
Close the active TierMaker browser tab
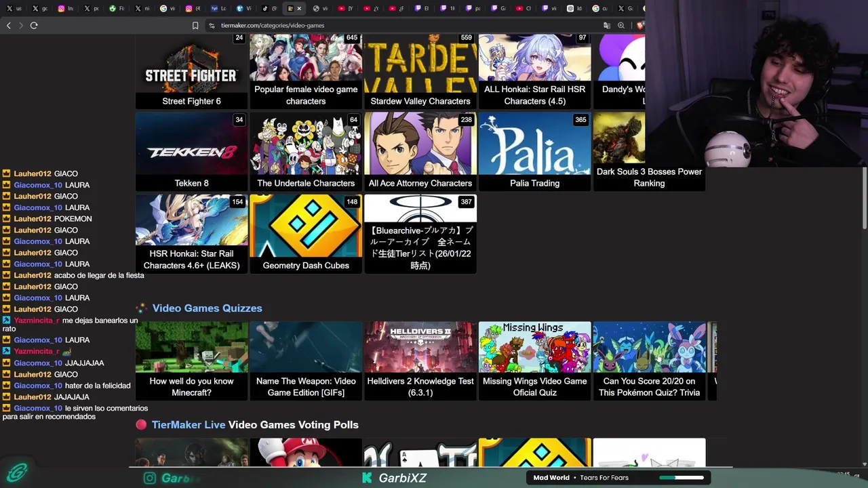(x=299, y=9)
